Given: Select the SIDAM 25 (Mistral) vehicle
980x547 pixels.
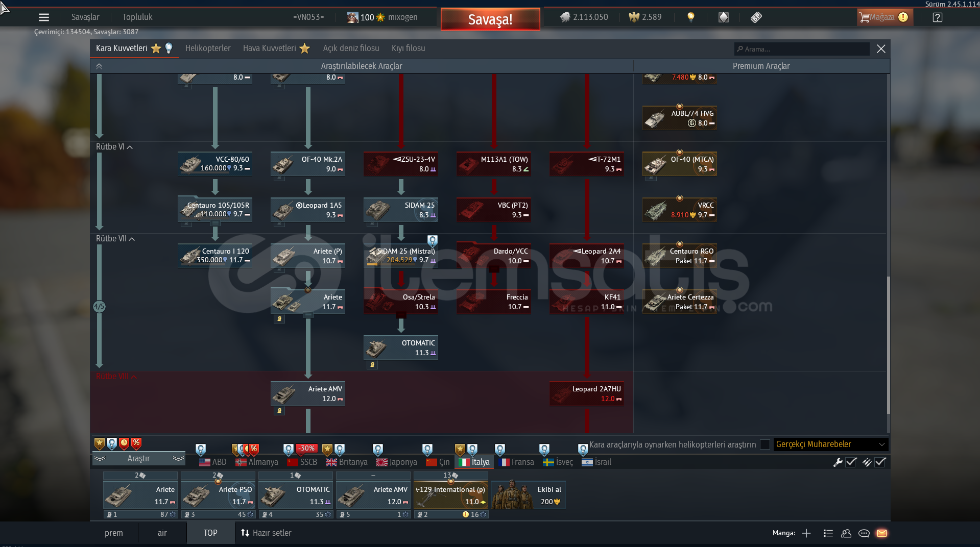Looking at the screenshot, I should click(x=401, y=256).
